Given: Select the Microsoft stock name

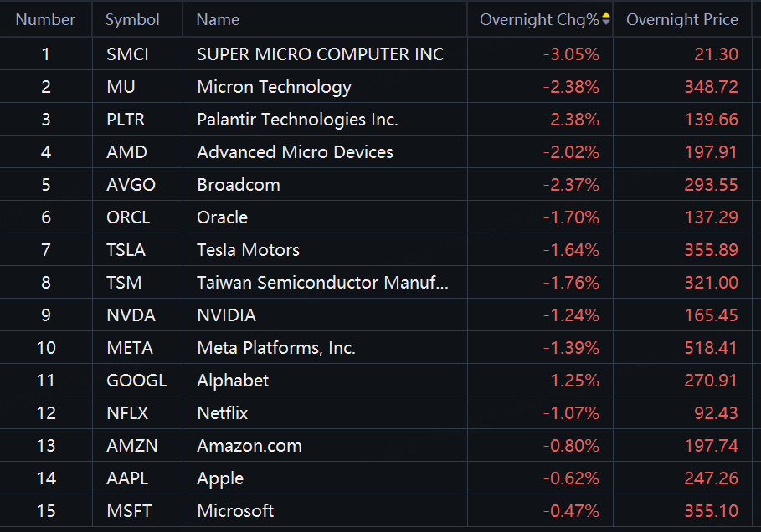Looking at the screenshot, I should (235, 511).
